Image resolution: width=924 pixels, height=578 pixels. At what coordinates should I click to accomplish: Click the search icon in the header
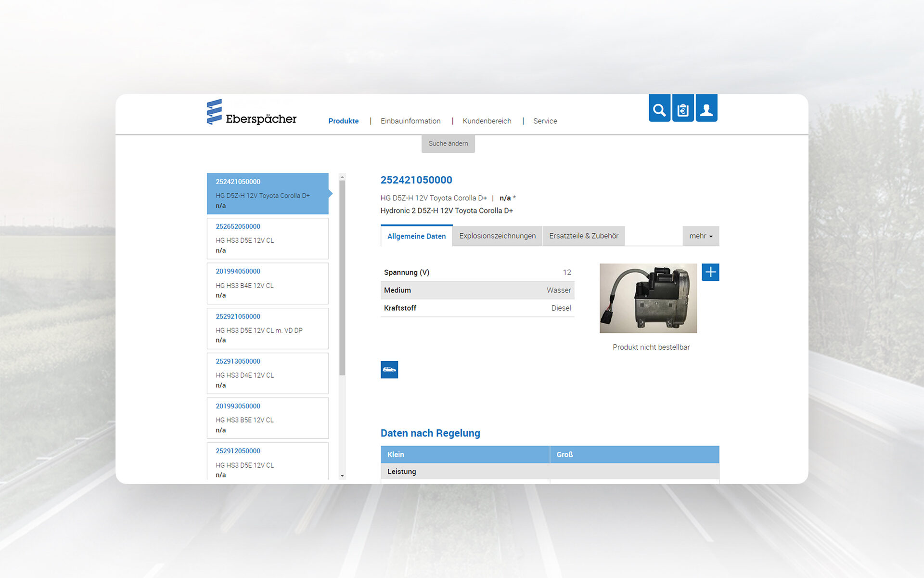pyautogui.click(x=658, y=110)
